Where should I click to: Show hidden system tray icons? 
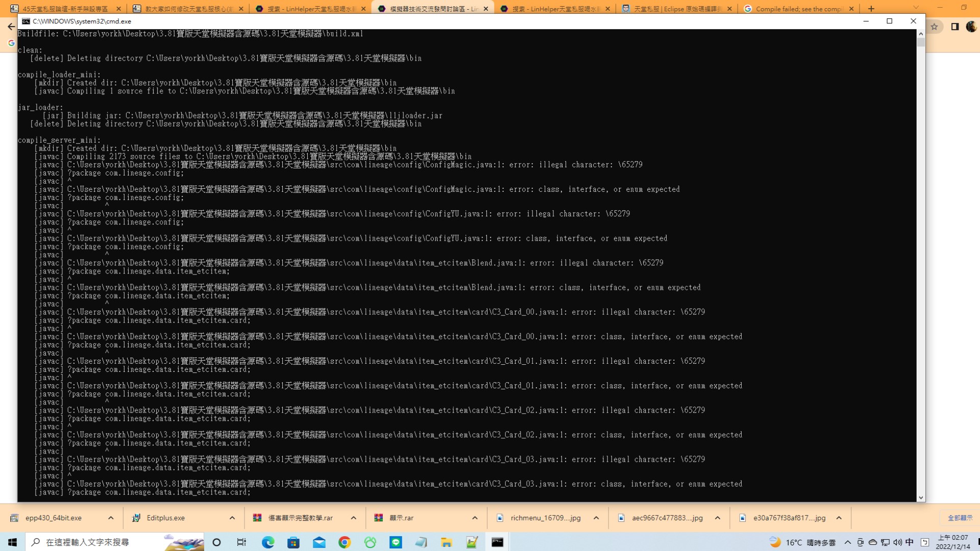pos(848,542)
